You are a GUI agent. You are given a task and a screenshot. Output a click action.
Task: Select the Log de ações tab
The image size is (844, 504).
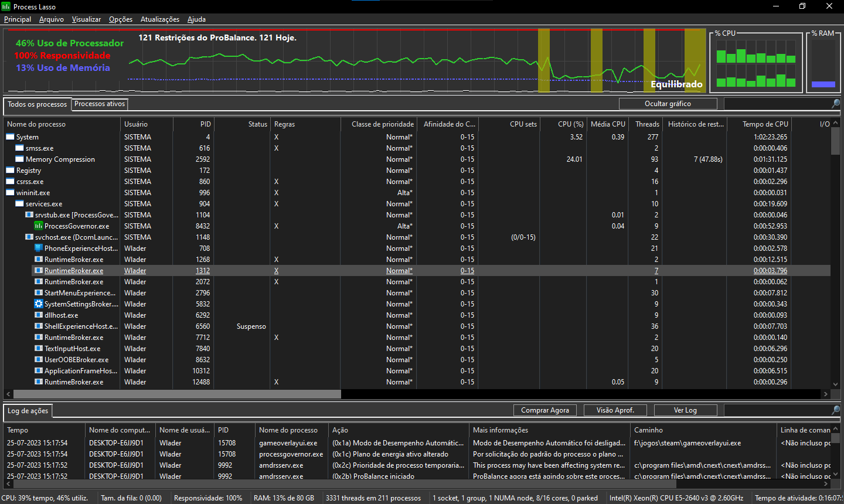(28, 411)
